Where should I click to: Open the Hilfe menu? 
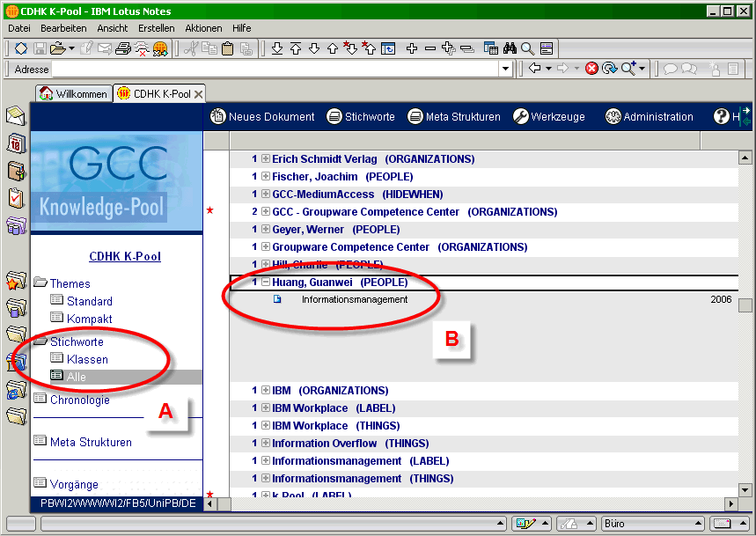(241, 28)
